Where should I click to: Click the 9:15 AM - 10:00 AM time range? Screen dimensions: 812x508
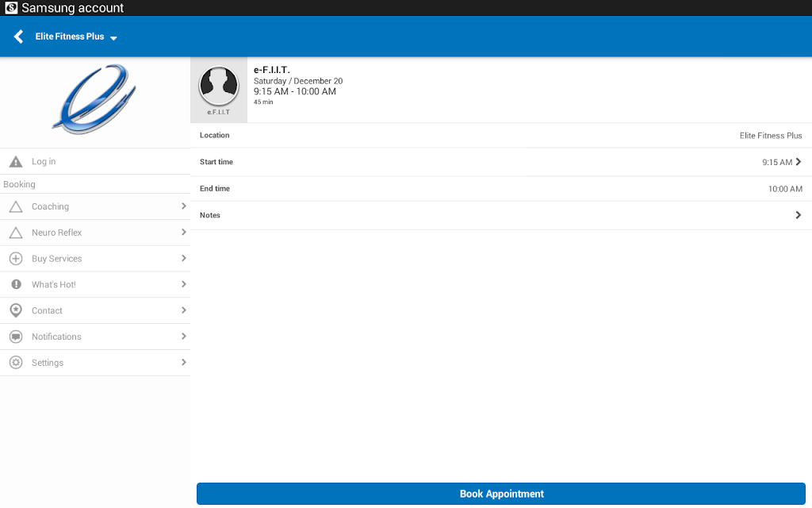[x=295, y=92]
